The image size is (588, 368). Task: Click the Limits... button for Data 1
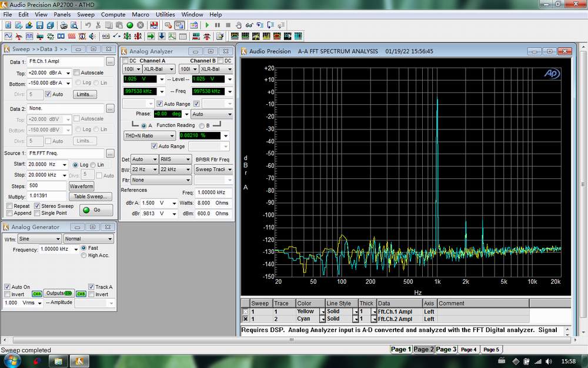(x=85, y=94)
